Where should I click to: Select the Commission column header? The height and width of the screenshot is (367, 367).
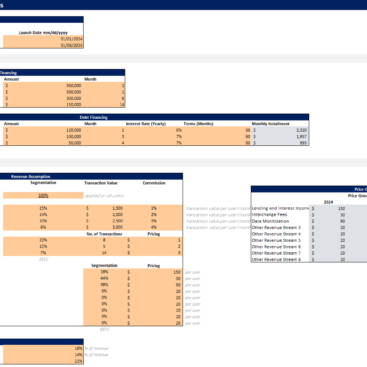pos(154,183)
